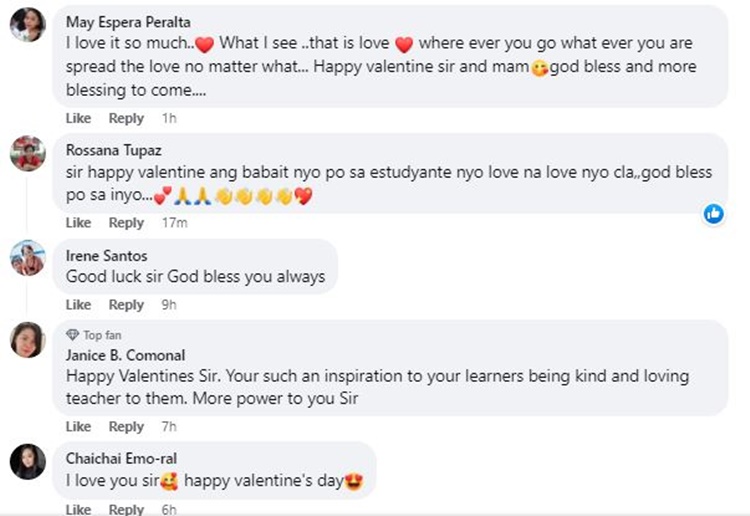This screenshot has height=516, width=750.
Task: Like Rossana Tupaz's comment
Action: click(78, 222)
